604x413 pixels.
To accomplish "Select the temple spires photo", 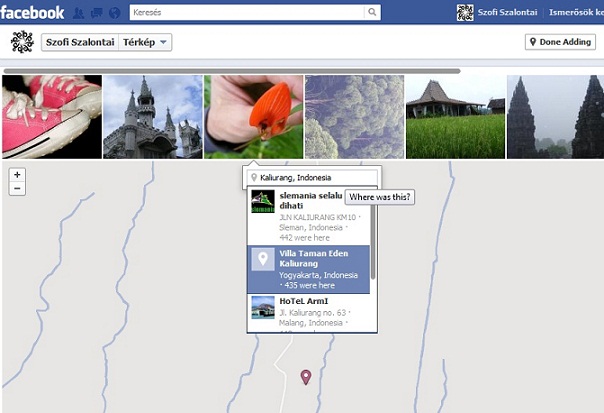I will (x=555, y=117).
